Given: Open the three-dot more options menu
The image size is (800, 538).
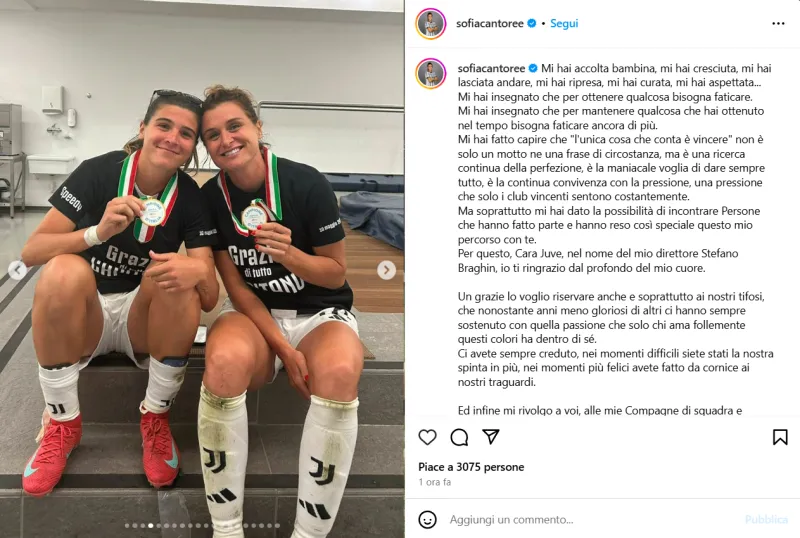Looking at the screenshot, I should (778, 23).
